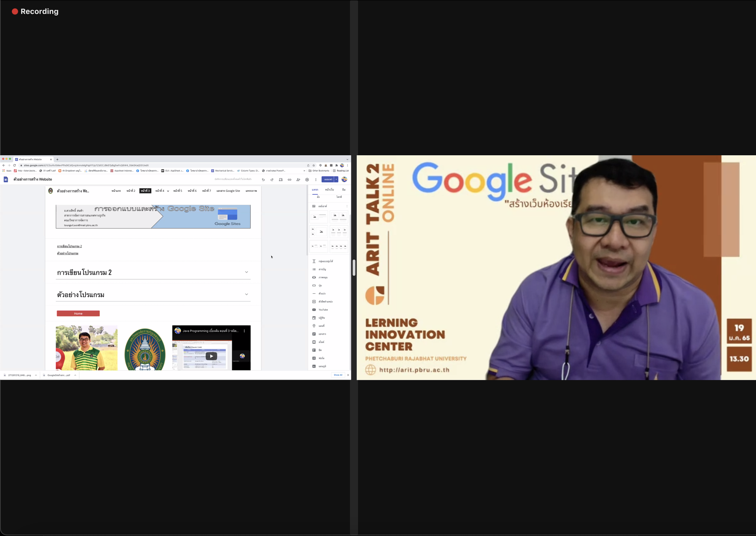Open options for the 271281219 png download

[x=36, y=375]
